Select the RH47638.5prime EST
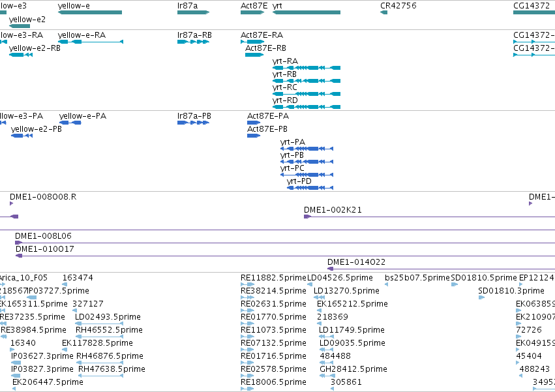This screenshot has height=392, width=555. coord(112,369)
